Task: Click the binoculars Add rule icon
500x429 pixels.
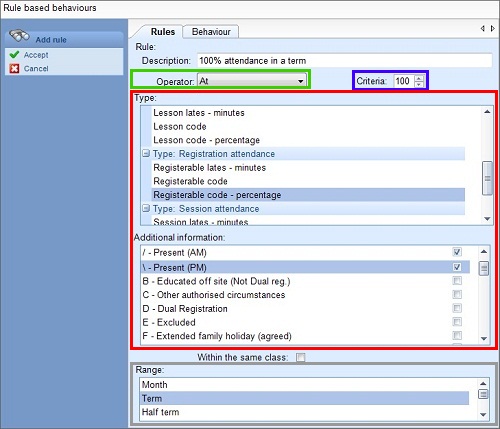Action: point(19,36)
